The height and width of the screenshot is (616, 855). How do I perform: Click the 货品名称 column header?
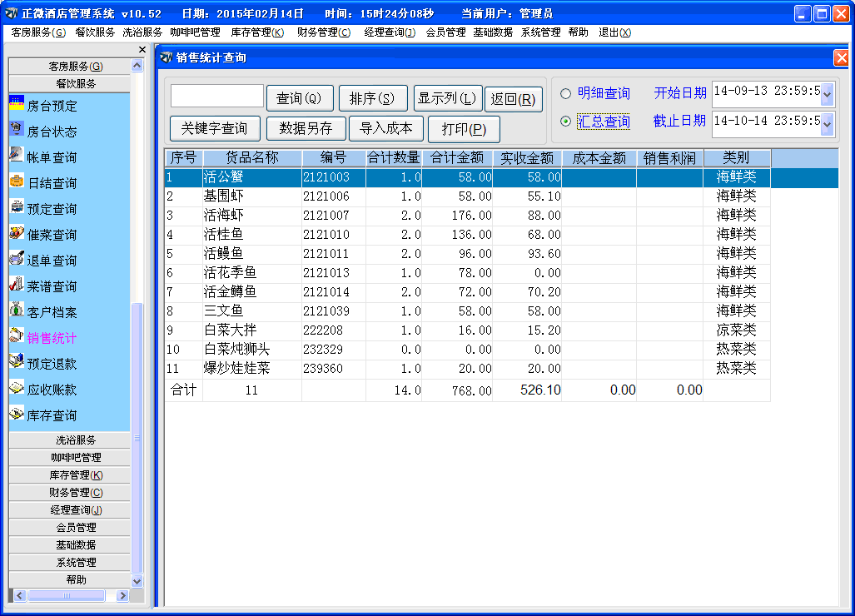[x=252, y=158]
